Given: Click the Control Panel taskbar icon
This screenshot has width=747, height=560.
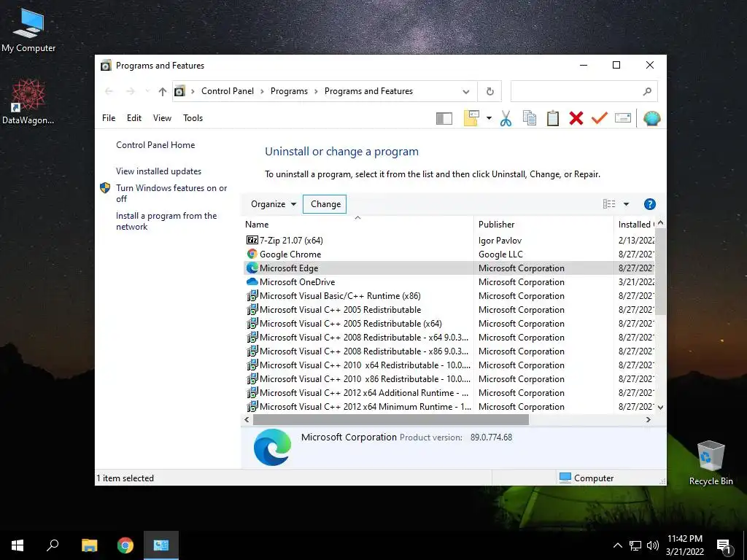Looking at the screenshot, I should coord(161,545).
